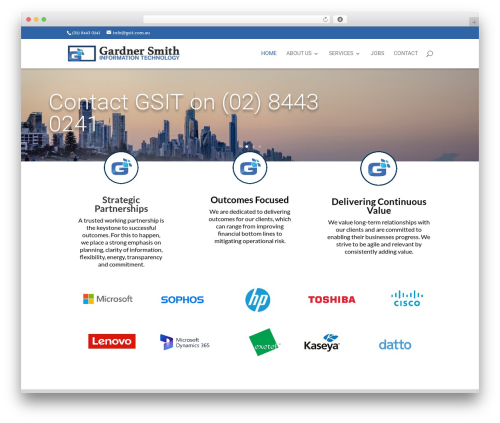Image resolution: width=500 pixels, height=423 pixels.
Task: Click the G icon above Outcomes Focused
Action: click(250, 168)
